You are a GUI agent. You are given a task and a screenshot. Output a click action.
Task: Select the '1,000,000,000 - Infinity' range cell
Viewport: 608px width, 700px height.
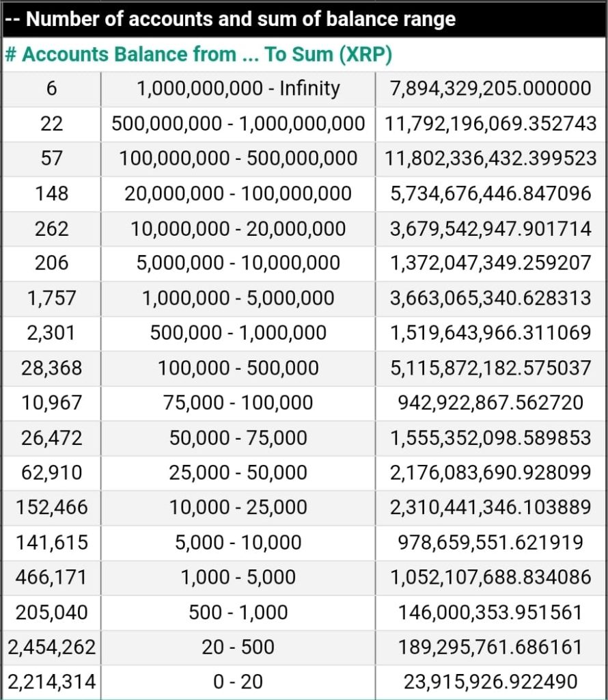pyautogui.click(x=238, y=89)
